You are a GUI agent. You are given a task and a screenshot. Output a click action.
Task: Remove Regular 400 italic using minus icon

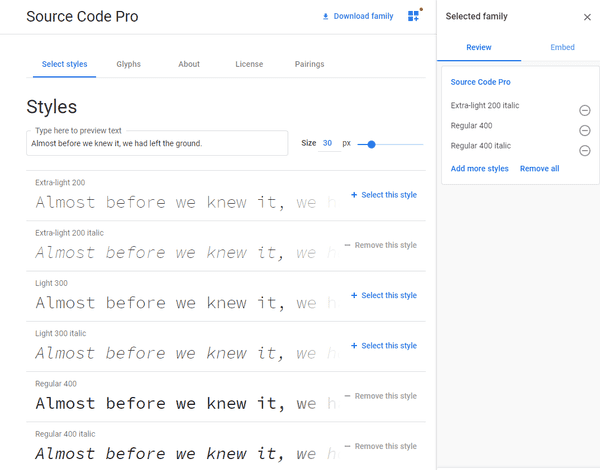pos(585,150)
